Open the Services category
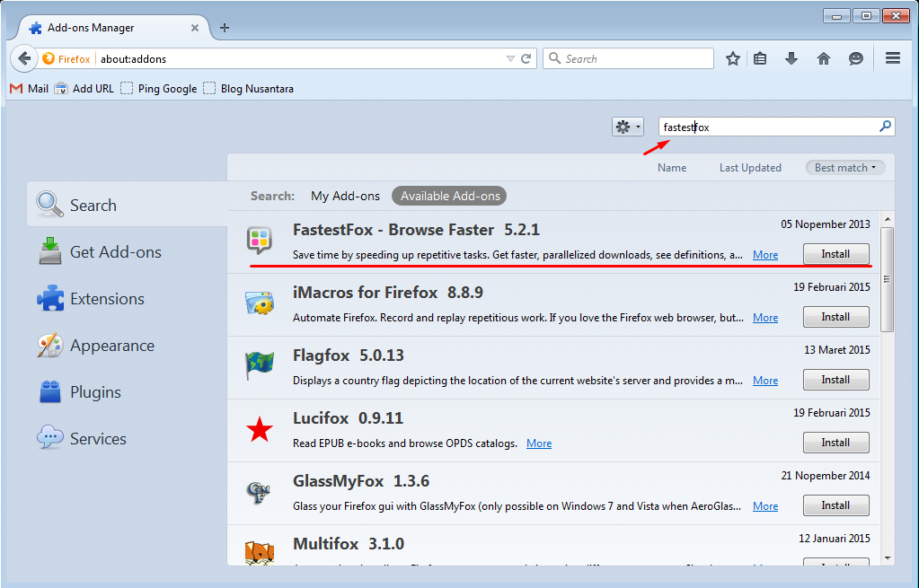The height and width of the screenshot is (588, 919). [128, 439]
